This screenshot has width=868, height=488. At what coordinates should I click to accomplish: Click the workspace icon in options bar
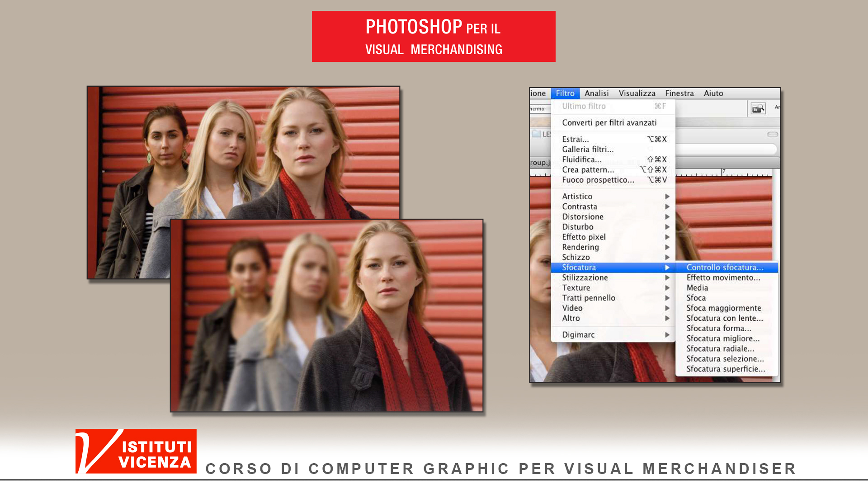click(x=758, y=108)
